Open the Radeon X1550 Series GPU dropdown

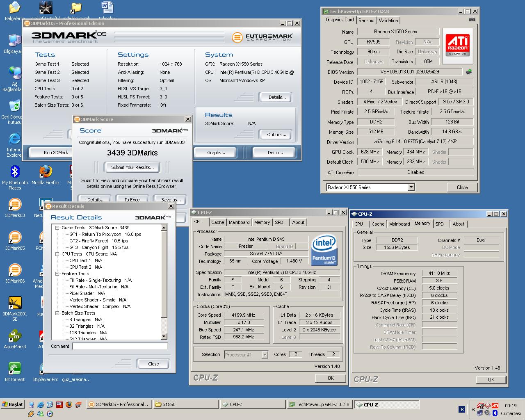(x=411, y=187)
